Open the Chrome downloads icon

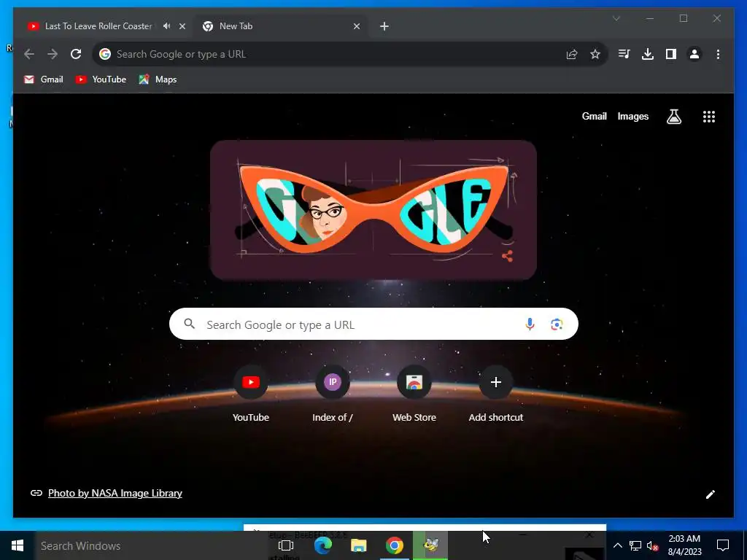pos(648,54)
